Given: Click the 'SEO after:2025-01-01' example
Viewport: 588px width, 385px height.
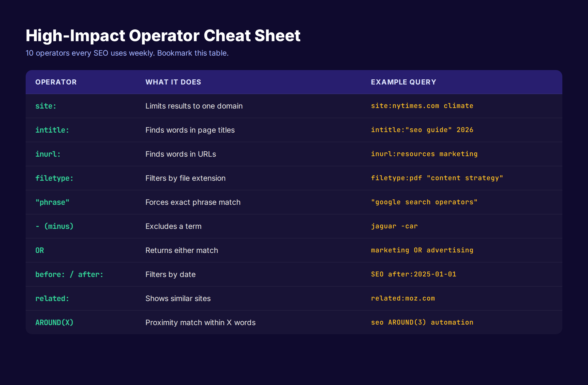Looking at the screenshot, I should tap(413, 274).
